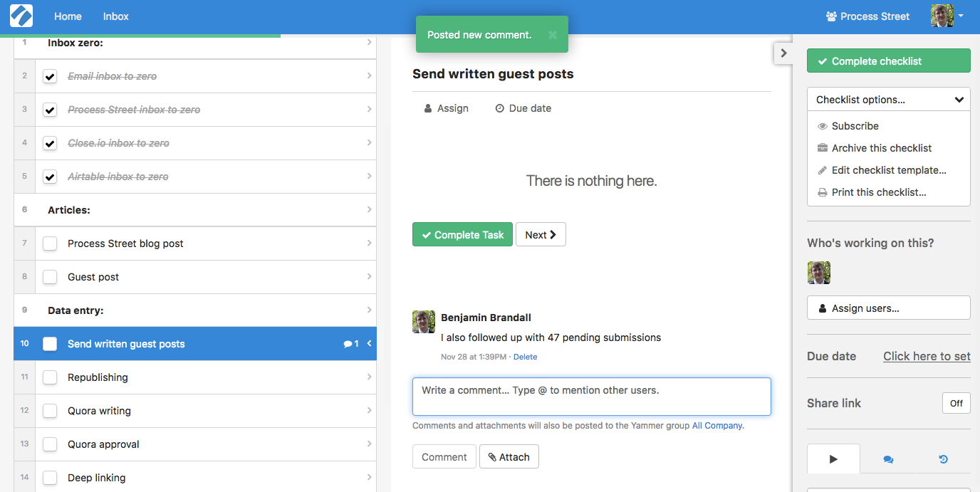
Task: Check the Republishing task
Action: click(50, 377)
